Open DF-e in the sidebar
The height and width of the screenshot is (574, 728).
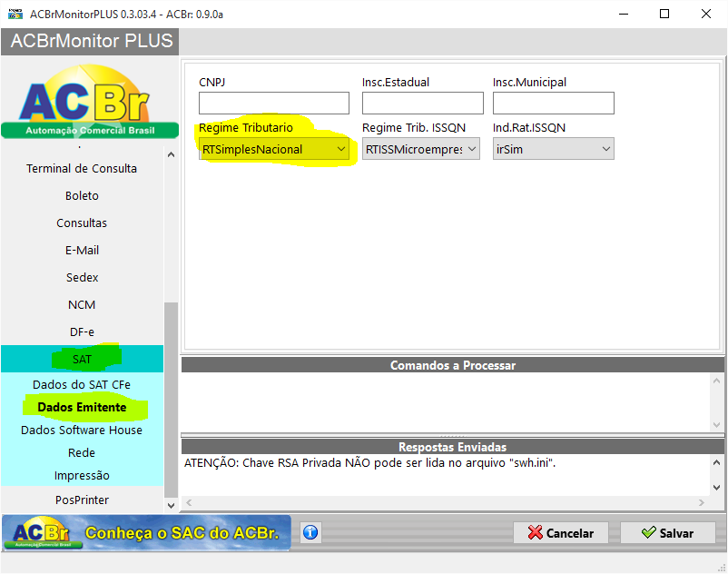click(82, 332)
